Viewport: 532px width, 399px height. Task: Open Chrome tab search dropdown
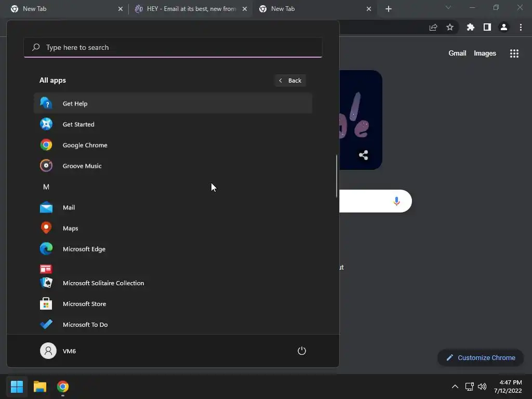pos(448,7)
